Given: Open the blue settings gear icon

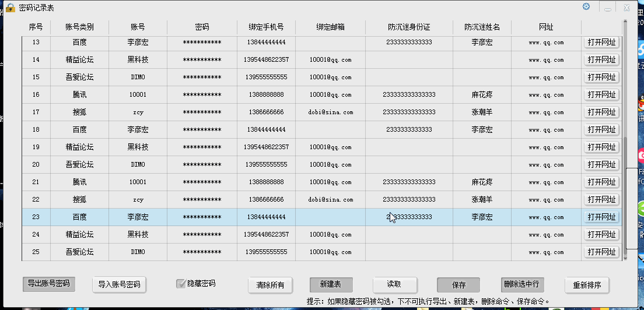Looking at the screenshot, I should tap(586, 6).
